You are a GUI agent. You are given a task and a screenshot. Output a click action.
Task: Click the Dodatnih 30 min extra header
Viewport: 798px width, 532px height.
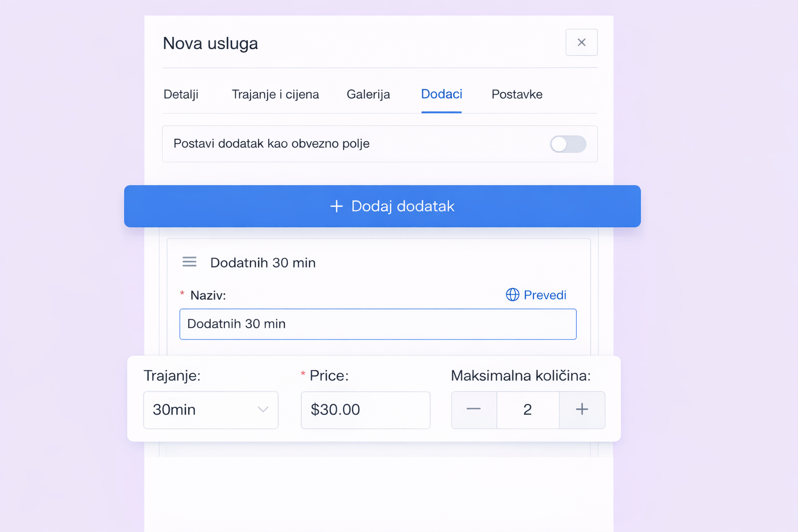[x=263, y=262]
